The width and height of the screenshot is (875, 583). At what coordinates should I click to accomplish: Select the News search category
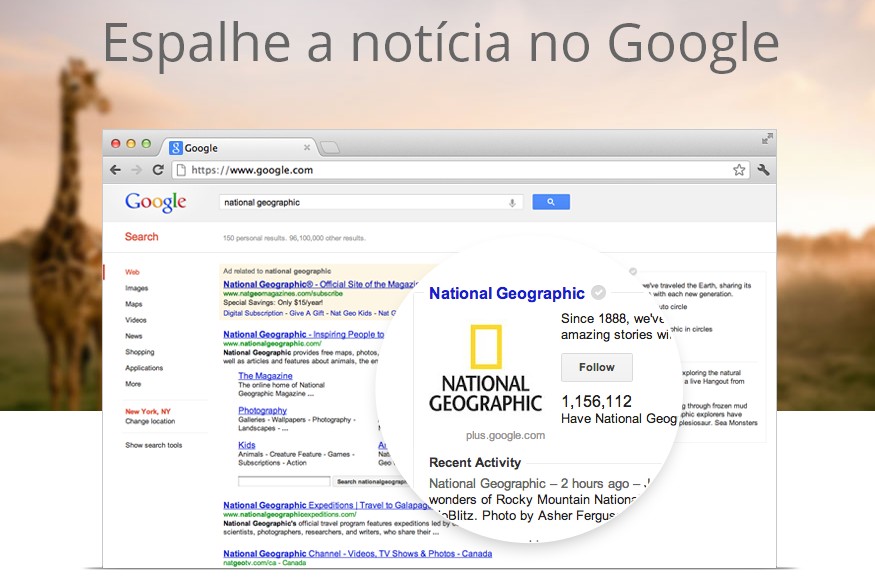coord(133,336)
